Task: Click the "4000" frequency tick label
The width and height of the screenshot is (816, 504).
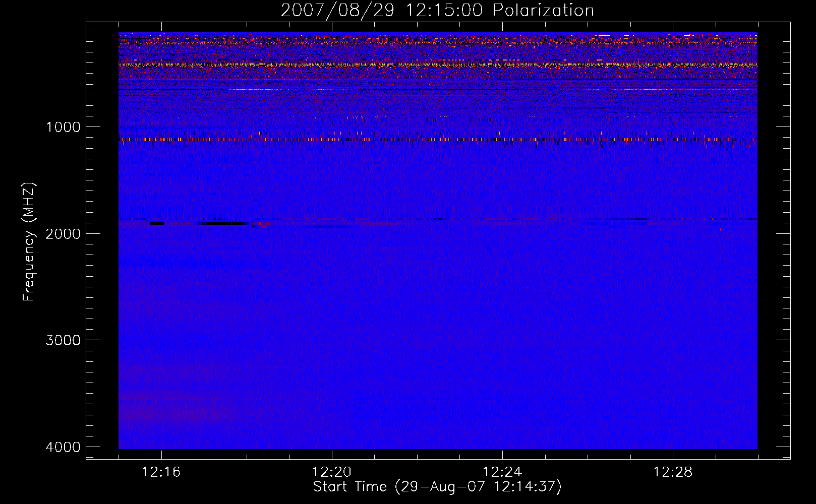Action: point(63,447)
